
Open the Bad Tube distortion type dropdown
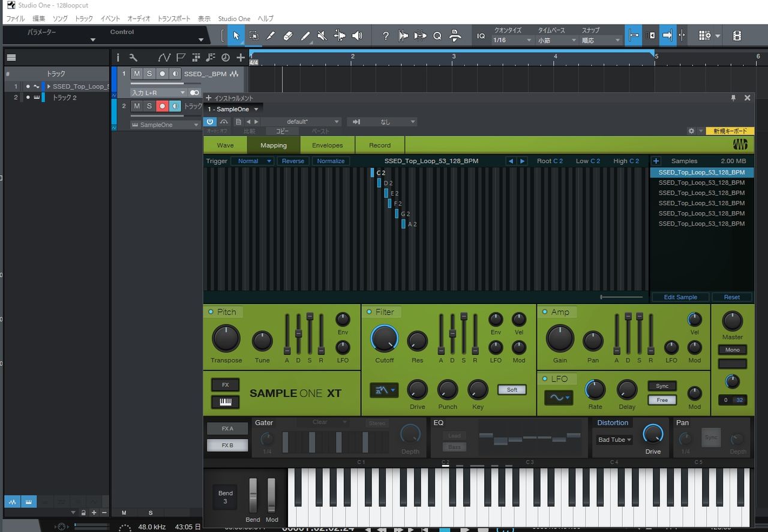(x=615, y=440)
